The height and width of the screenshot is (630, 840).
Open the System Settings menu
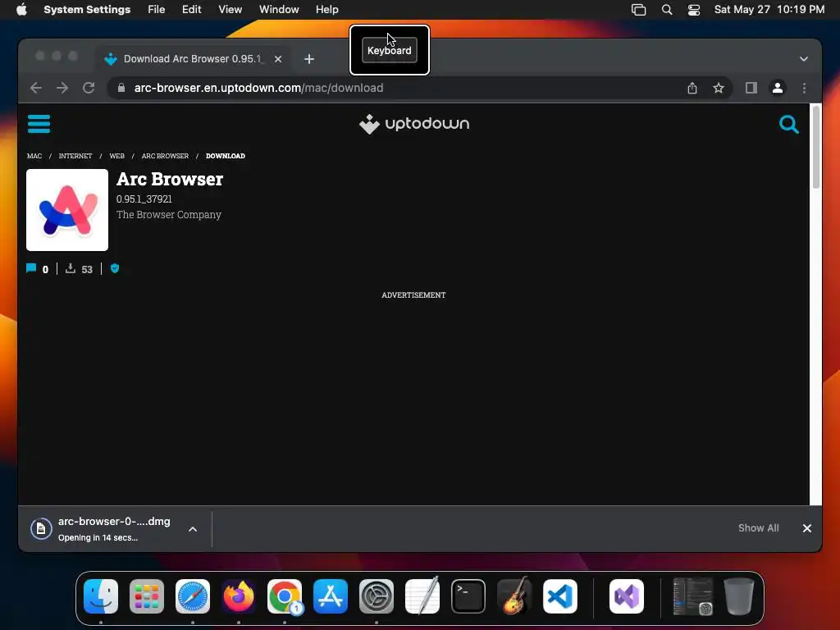point(87,9)
